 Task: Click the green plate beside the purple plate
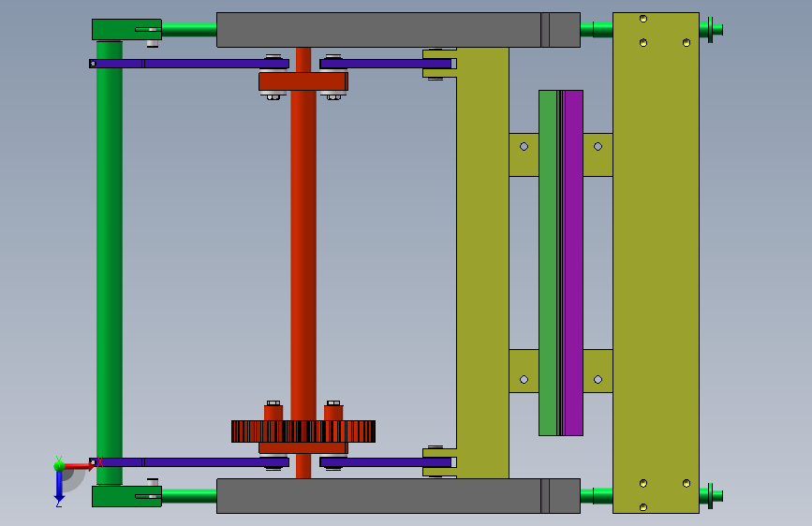click(x=548, y=263)
